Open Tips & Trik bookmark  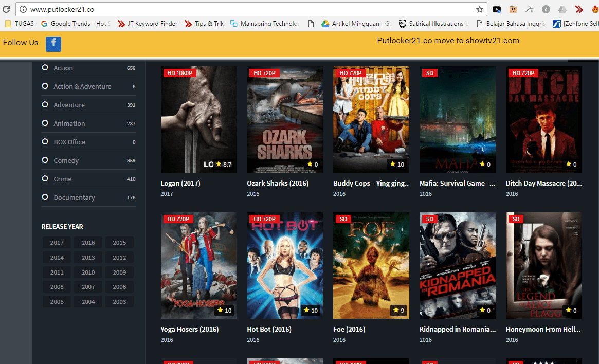204,24
